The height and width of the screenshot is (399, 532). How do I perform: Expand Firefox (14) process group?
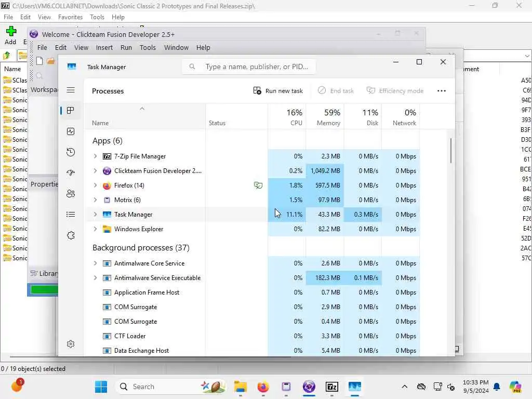[96, 185]
